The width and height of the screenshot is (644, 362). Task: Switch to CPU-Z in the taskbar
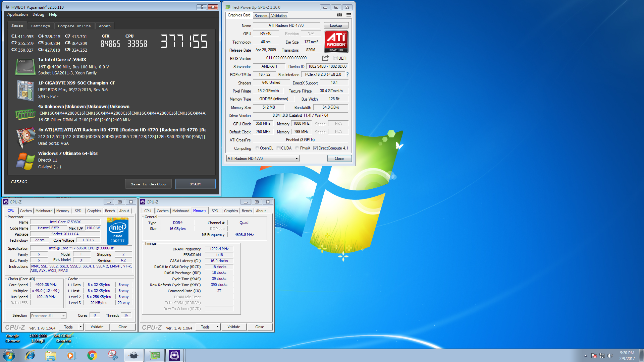175,355
